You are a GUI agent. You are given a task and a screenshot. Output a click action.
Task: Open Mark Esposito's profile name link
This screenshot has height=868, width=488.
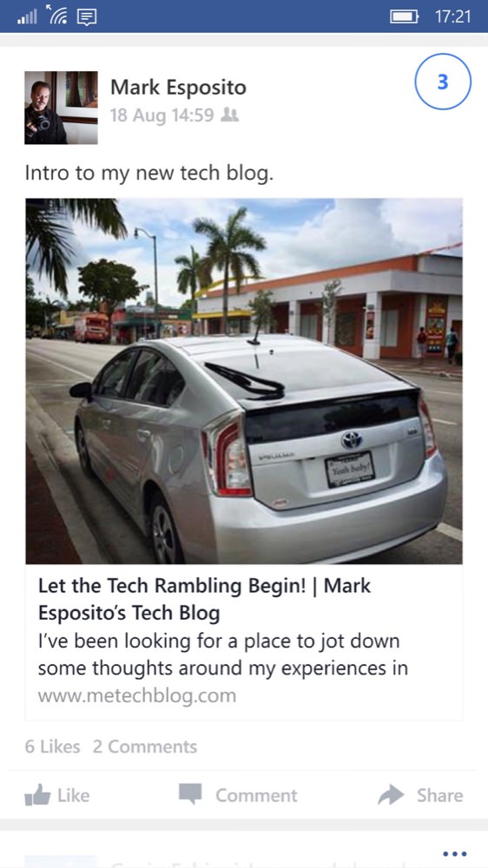178,87
